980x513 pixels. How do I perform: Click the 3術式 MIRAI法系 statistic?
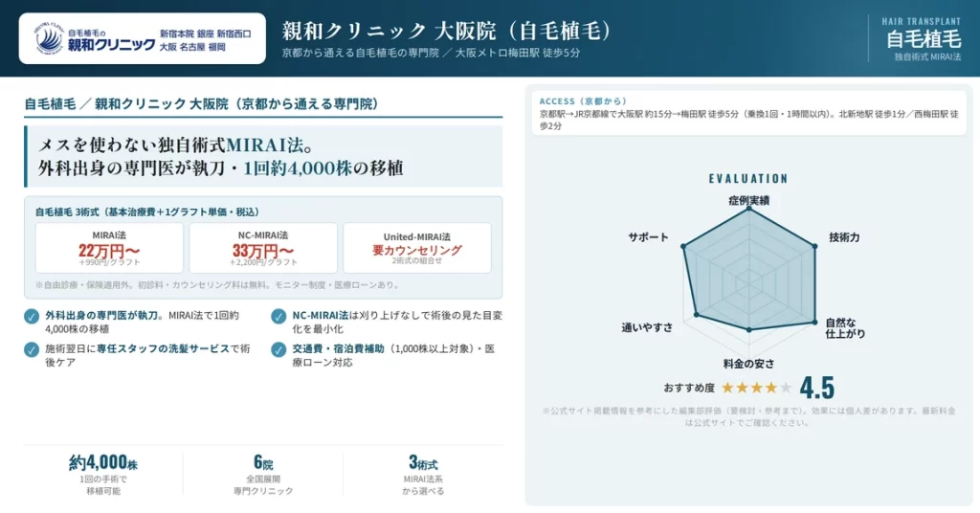click(423, 474)
